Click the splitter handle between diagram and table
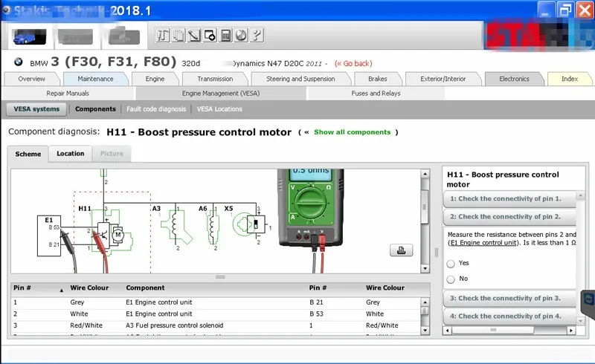 click(220, 277)
